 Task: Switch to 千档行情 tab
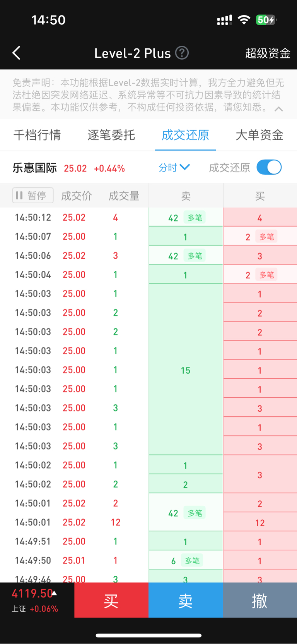coord(37,135)
